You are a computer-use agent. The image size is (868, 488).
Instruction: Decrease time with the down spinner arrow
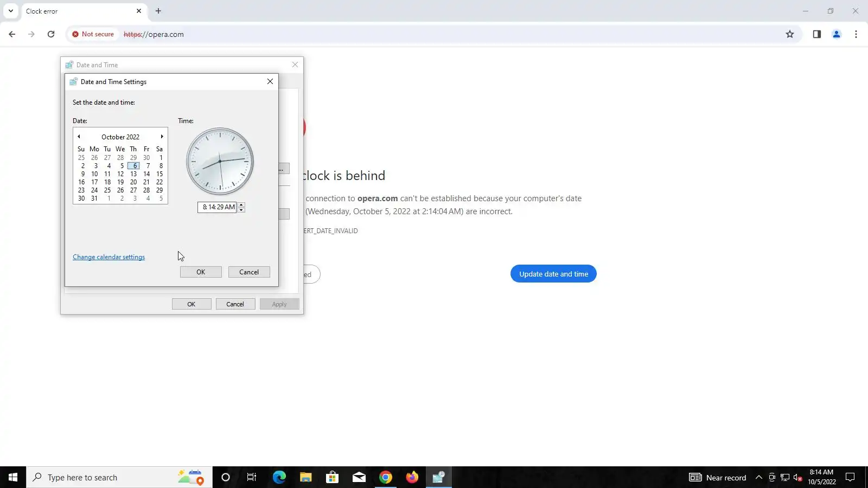241,210
